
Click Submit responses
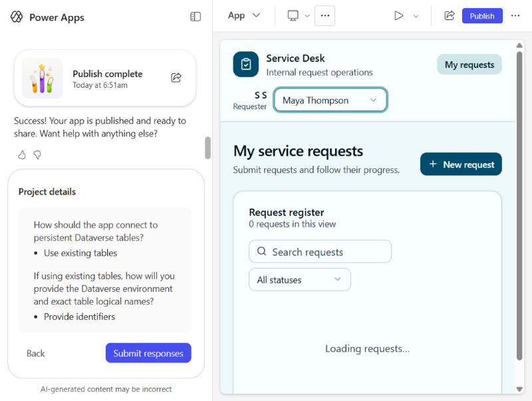(148, 353)
